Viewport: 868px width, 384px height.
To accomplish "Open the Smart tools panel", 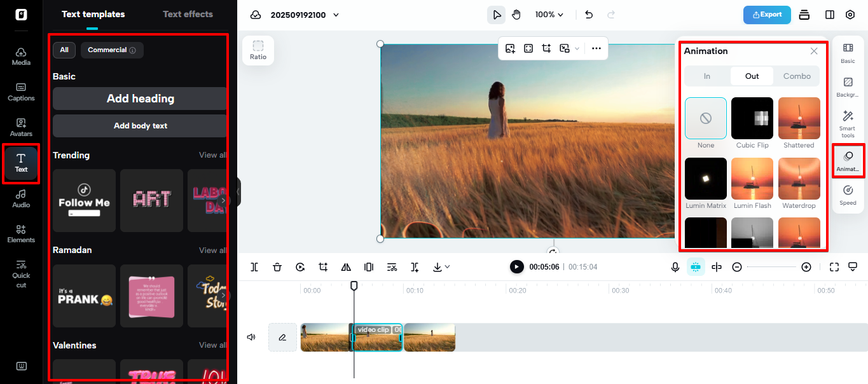I will coord(847,123).
